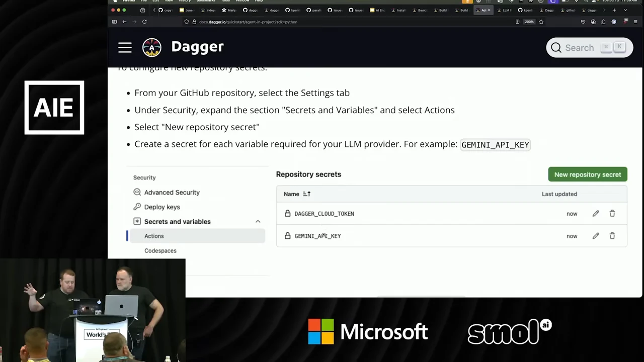
Task: Click the inline GEMINI_API_KEY code example
Action: pyautogui.click(x=495, y=145)
